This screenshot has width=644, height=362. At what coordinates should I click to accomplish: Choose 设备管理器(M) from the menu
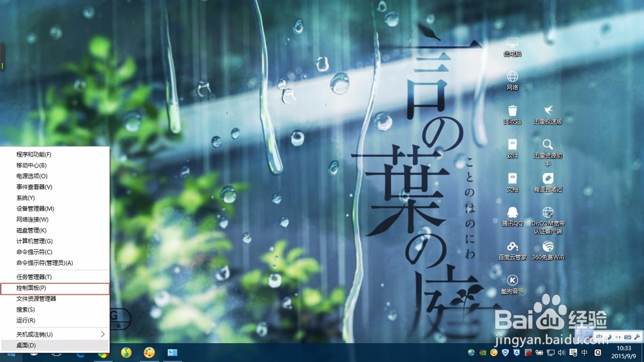[x=55, y=209]
